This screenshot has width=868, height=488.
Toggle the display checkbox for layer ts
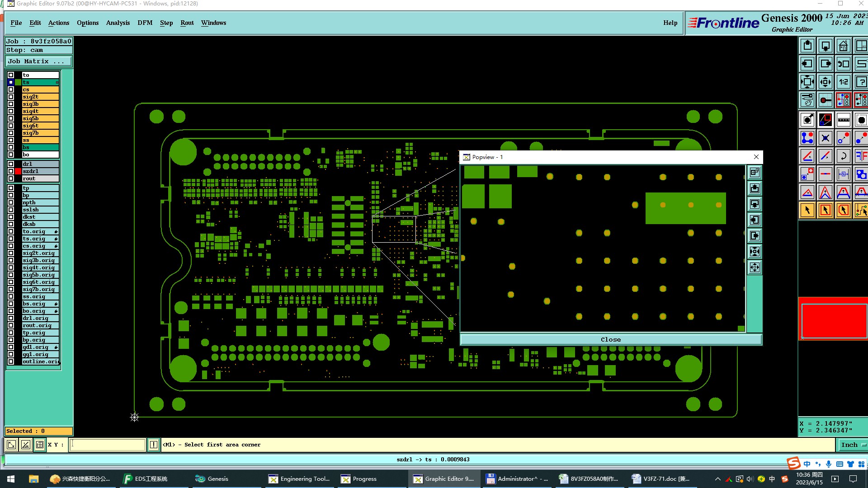[x=11, y=82]
